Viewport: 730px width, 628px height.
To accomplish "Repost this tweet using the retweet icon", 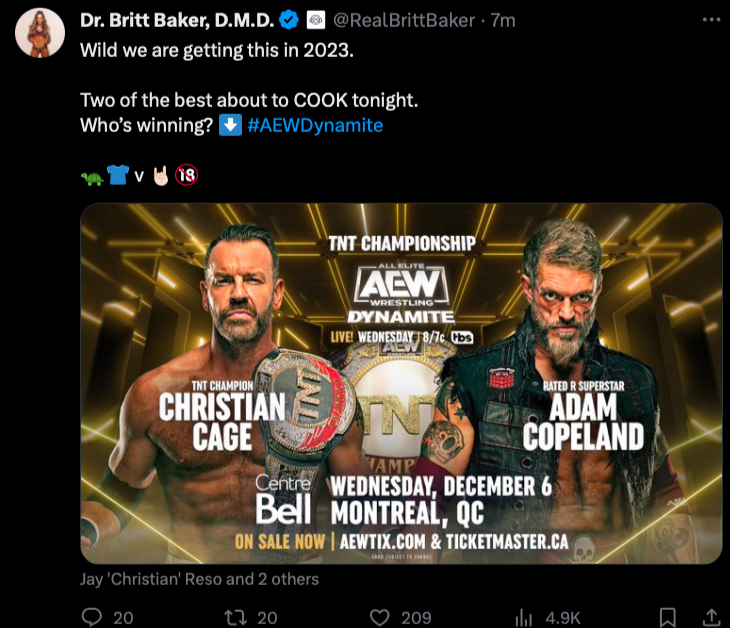I will point(236,617).
